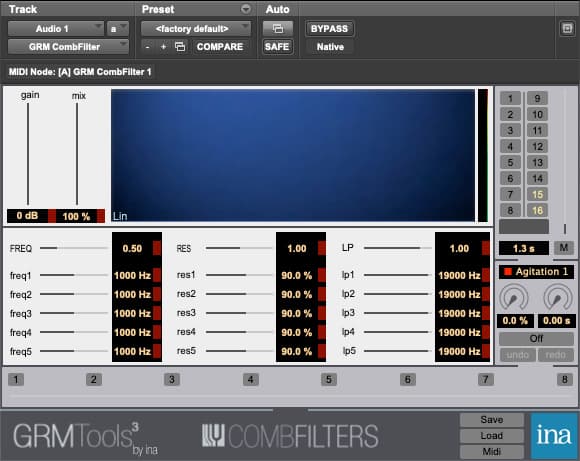The image size is (580, 461).
Task: Click the red button beside RES 1.00
Action: click(x=321, y=248)
